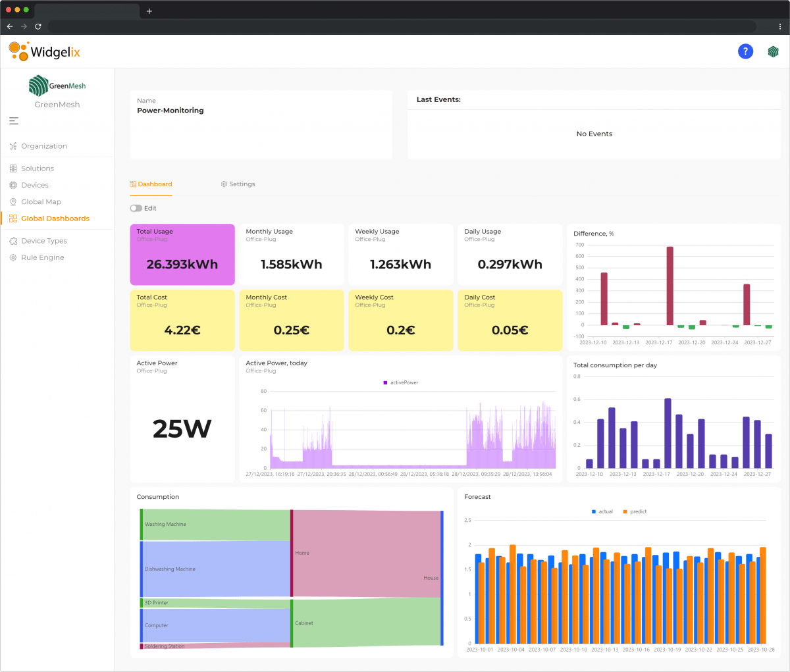Open a new browser tab

pyautogui.click(x=149, y=11)
